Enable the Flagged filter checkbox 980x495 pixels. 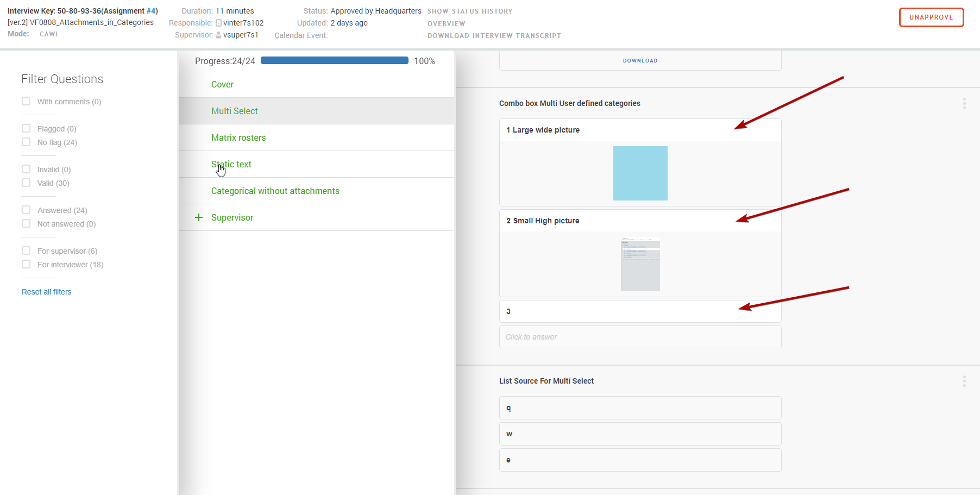(26, 128)
